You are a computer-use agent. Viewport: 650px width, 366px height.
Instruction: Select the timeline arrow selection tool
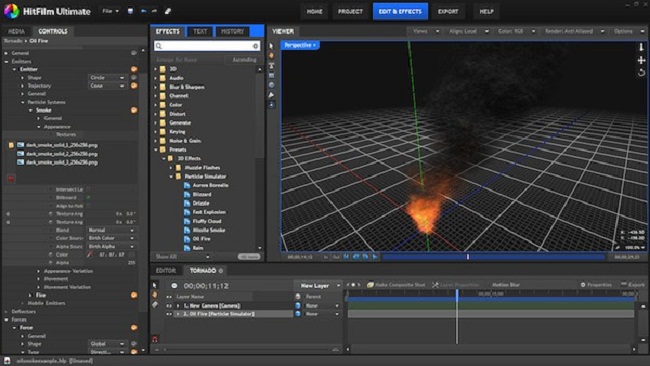pyautogui.click(x=155, y=285)
